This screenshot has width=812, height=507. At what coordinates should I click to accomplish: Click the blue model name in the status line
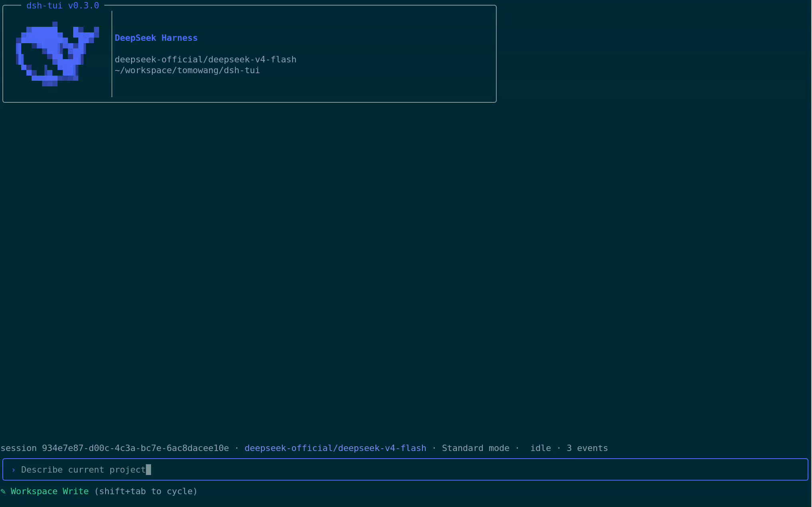(x=335, y=448)
